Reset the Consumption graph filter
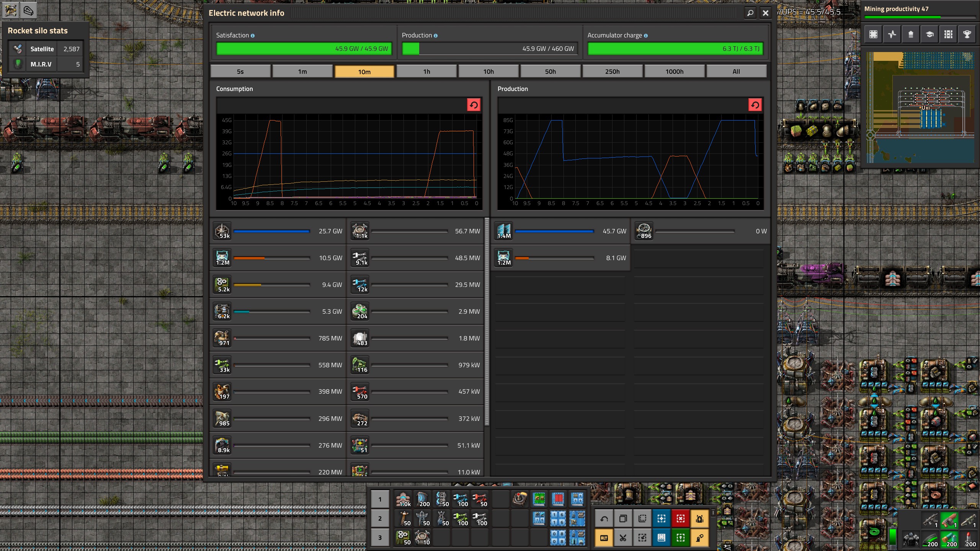The width and height of the screenshot is (980, 551). 474,105
